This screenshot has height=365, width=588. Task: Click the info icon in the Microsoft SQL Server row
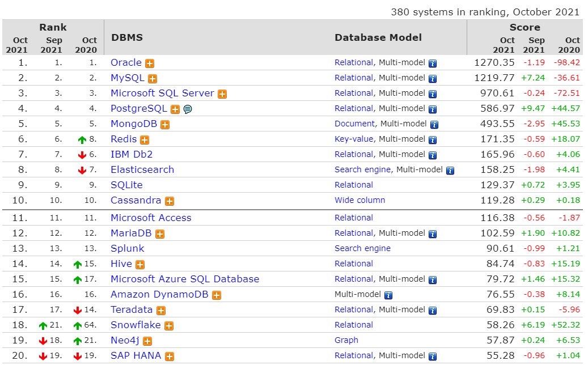433,94
